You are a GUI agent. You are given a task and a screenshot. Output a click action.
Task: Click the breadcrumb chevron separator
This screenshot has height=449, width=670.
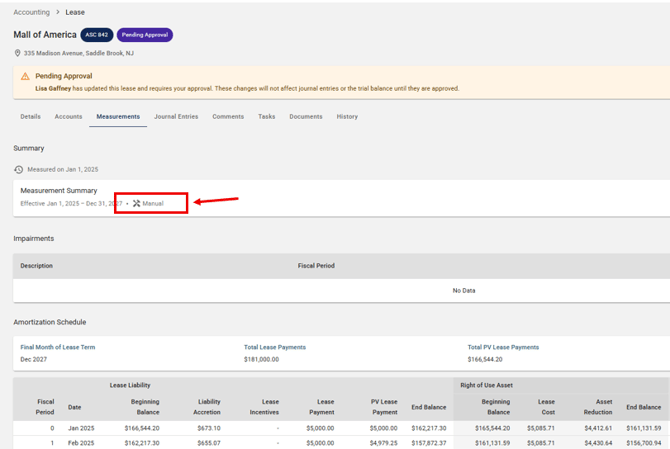[x=58, y=13]
